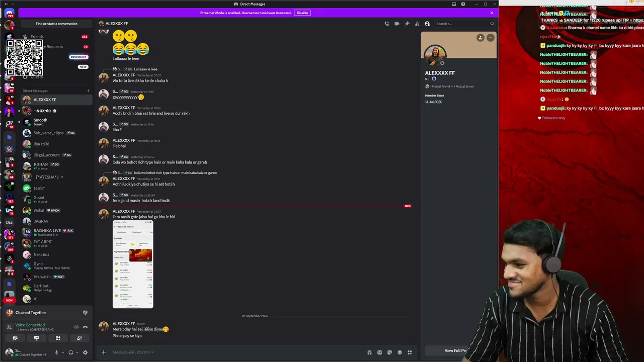Open the lina xo36 direct message
Viewport: 644px width, 362px height.
coord(56,144)
